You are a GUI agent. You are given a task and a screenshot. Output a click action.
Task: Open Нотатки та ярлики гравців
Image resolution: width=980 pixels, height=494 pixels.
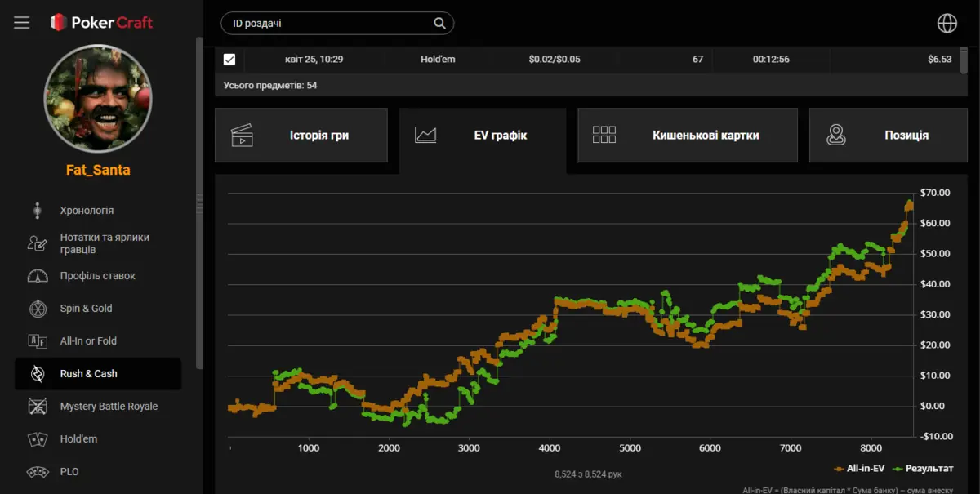[104, 243]
